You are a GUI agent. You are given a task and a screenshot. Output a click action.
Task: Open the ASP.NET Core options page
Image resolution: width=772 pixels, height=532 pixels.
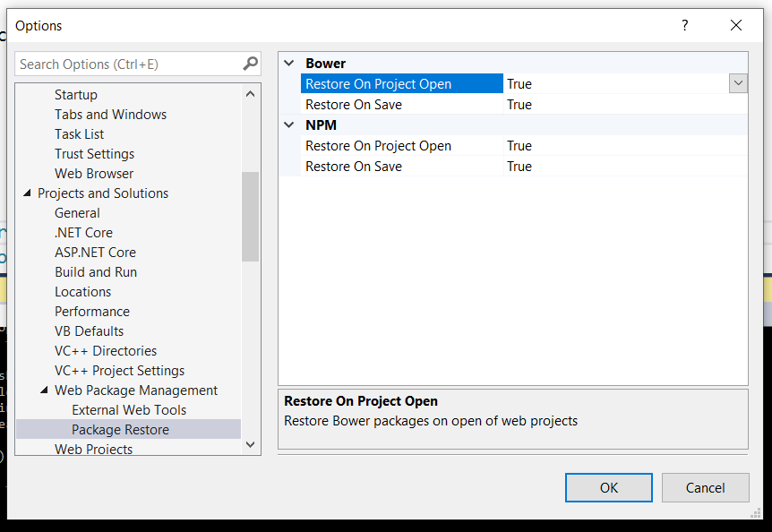click(95, 253)
